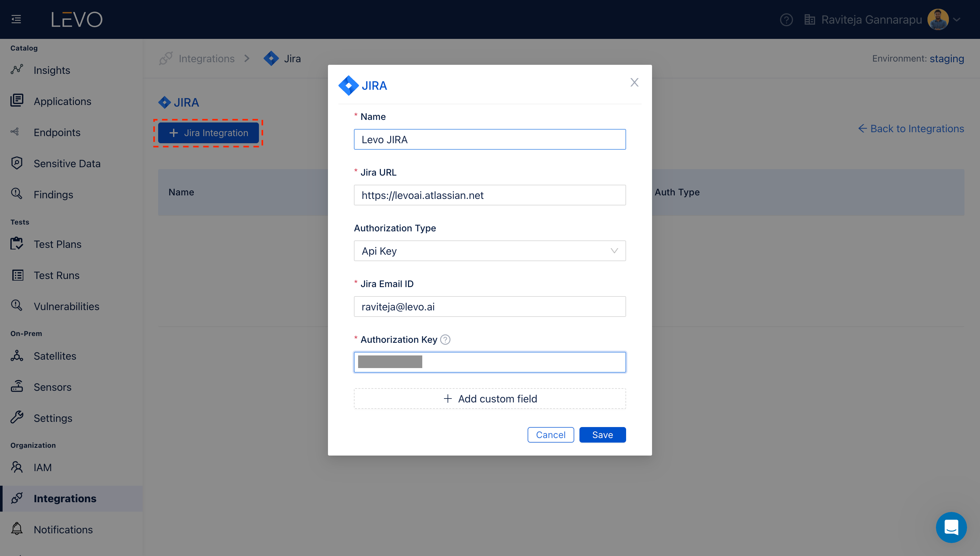Image resolution: width=980 pixels, height=556 pixels.
Task: Open the Integrations breadcrumb link
Action: 206,58
